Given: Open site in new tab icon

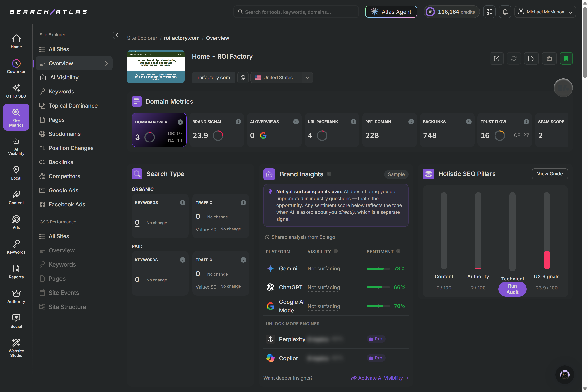Looking at the screenshot, I should pos(496,58).
